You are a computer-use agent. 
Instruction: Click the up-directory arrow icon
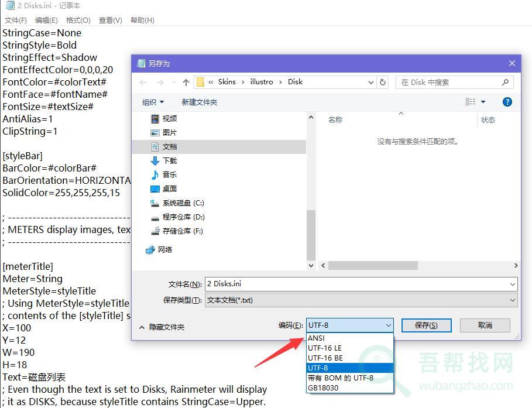(186, 83)
